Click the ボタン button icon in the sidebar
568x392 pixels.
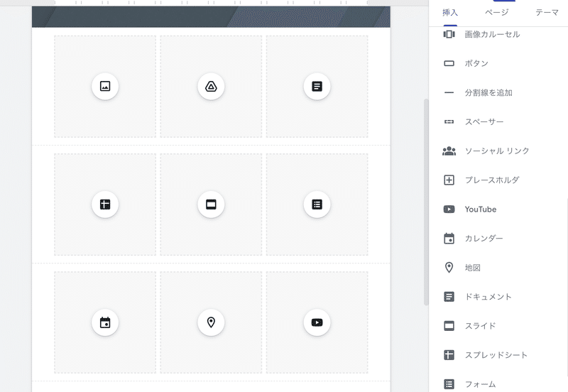pos(449,63)
